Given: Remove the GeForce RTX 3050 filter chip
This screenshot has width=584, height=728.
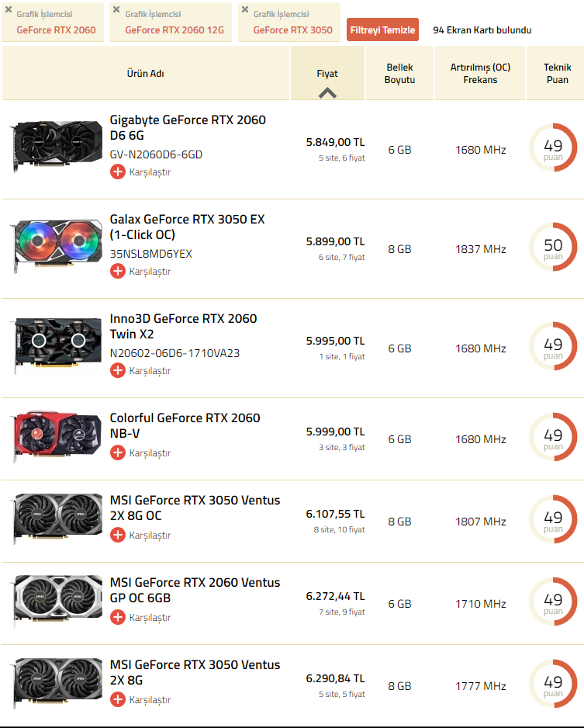Looking at the screenshot, I should 245,10.
